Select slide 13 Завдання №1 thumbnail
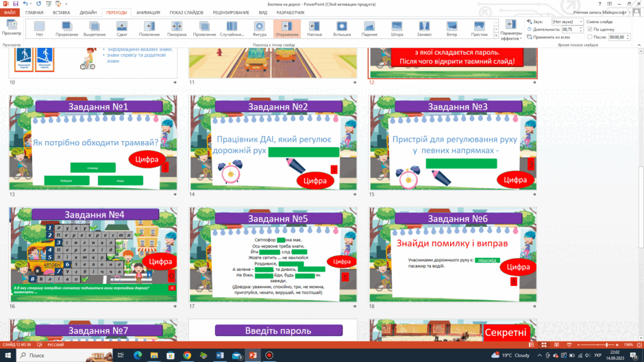Screen dimensions: 644x362 (x=93, y=142)
